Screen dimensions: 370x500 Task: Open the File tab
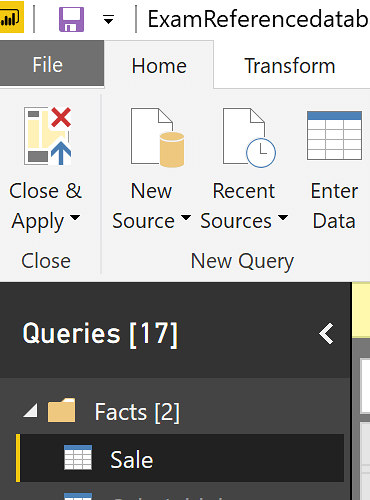(48, 64)
